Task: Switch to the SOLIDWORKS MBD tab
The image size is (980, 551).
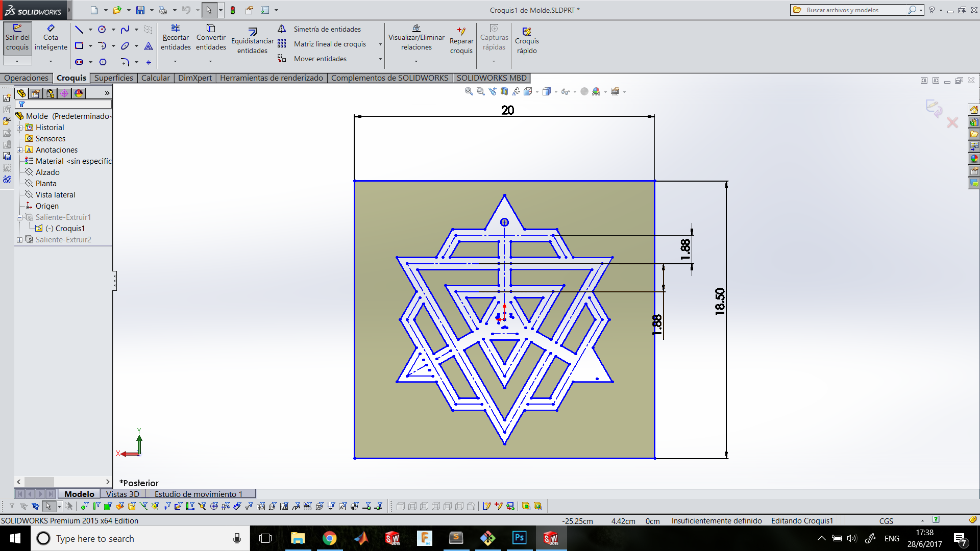Action: click(x=492, y=78)
